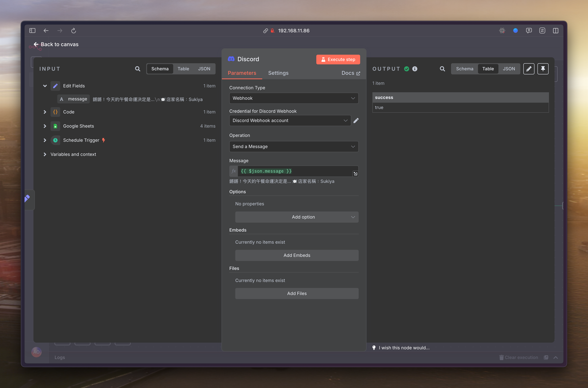Expand the Google Sheets node tree
This screenshot has width=588, height=388.
[x=45, y=126]
